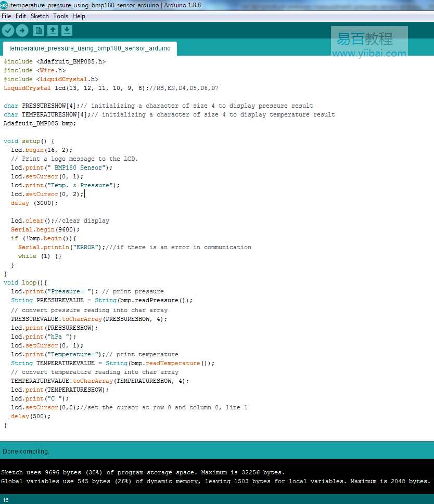Open the File menu
This screenshot has height=504, width=434.
[6, 16]
